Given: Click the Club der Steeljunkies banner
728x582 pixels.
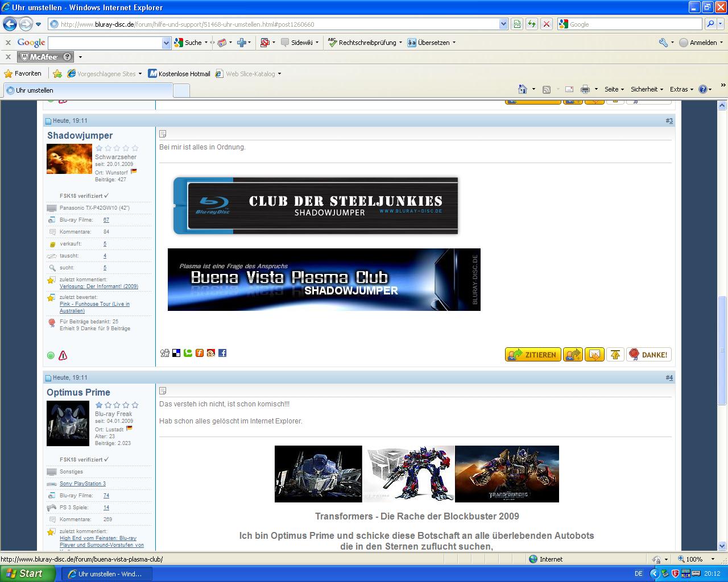Looking at the screenshot, I should pos(316,206).
